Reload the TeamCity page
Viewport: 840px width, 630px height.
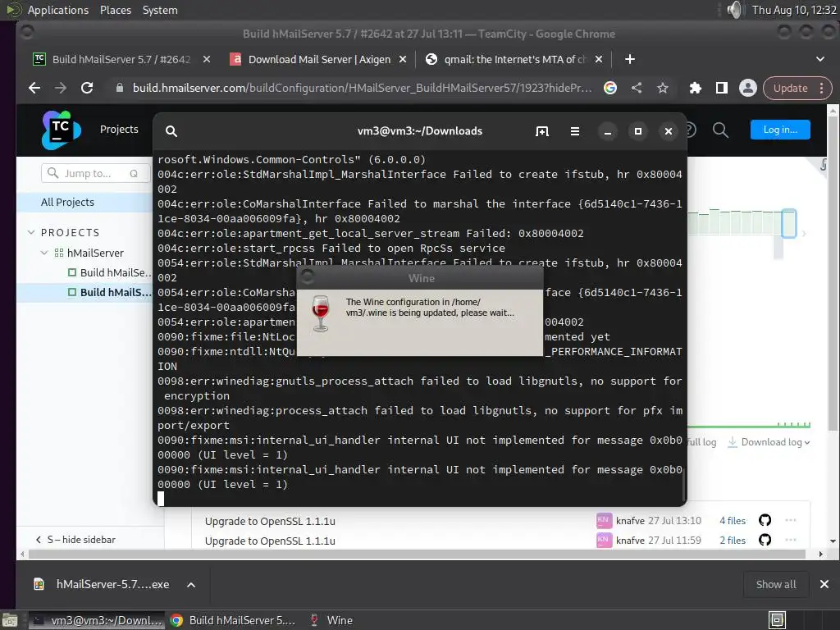coord(87,88)
